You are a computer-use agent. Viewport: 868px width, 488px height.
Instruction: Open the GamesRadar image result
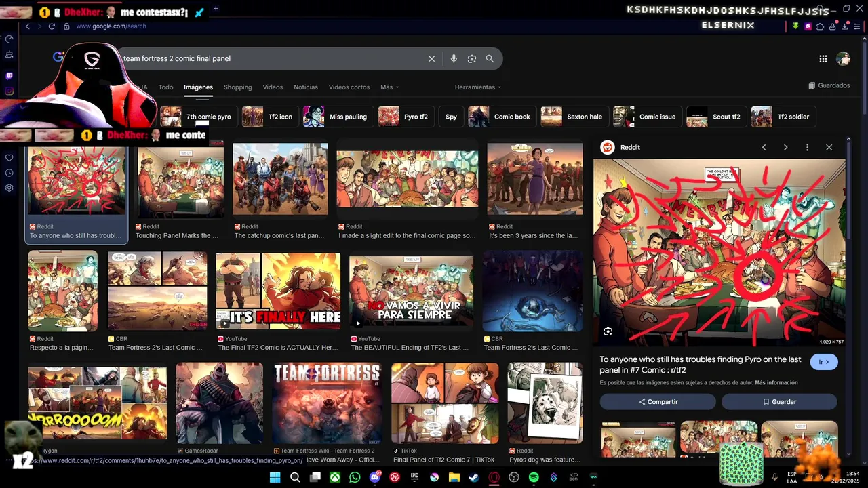pos(219,403)
